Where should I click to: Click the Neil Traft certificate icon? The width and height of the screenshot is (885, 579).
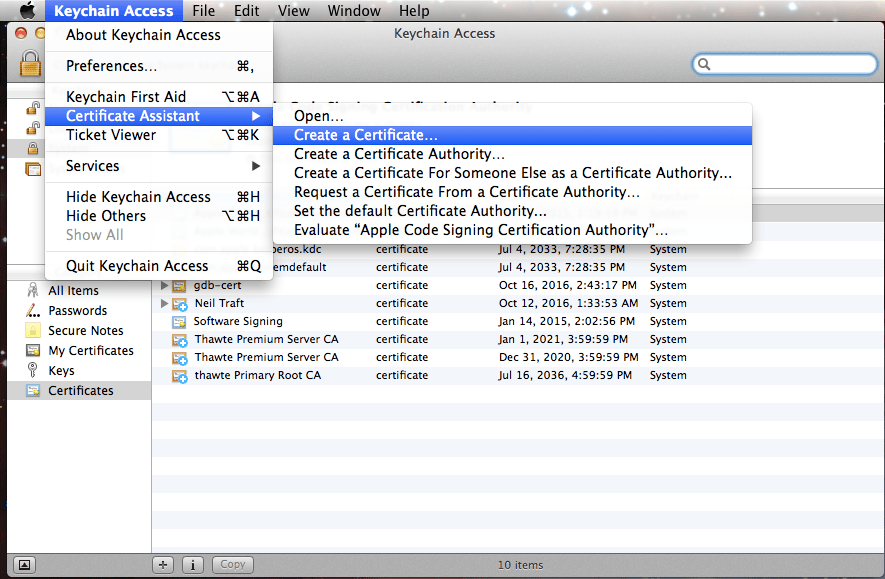[179, 304]
